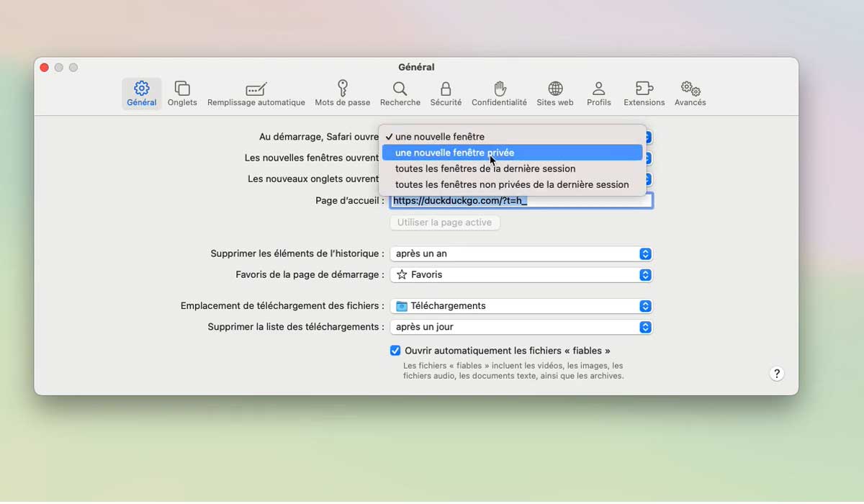Choose toutes les fenêtres de la dernière session
Viewport: 864px width, 504px height.
pyautogui.click(x=512, y=168)
